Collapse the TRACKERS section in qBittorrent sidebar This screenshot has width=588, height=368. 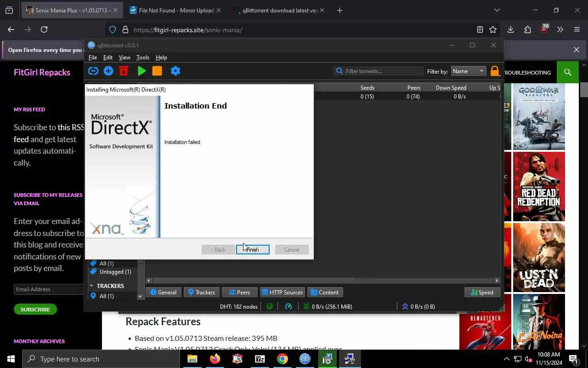pyautogui.click(x=91, y=286)
